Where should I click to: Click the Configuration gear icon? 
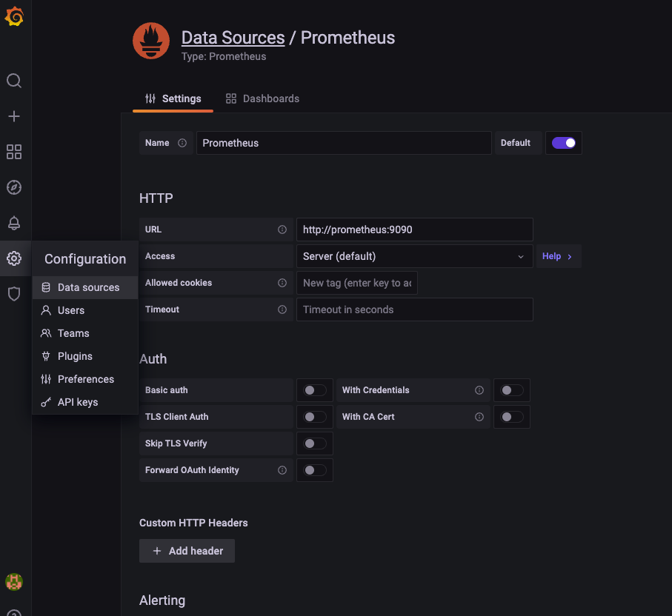[14, 258]
